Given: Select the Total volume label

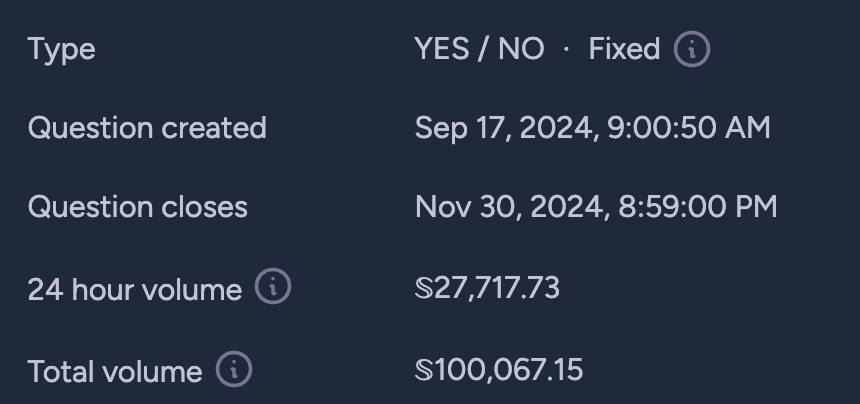Looking at the screenshot, I should coord(115,372).
